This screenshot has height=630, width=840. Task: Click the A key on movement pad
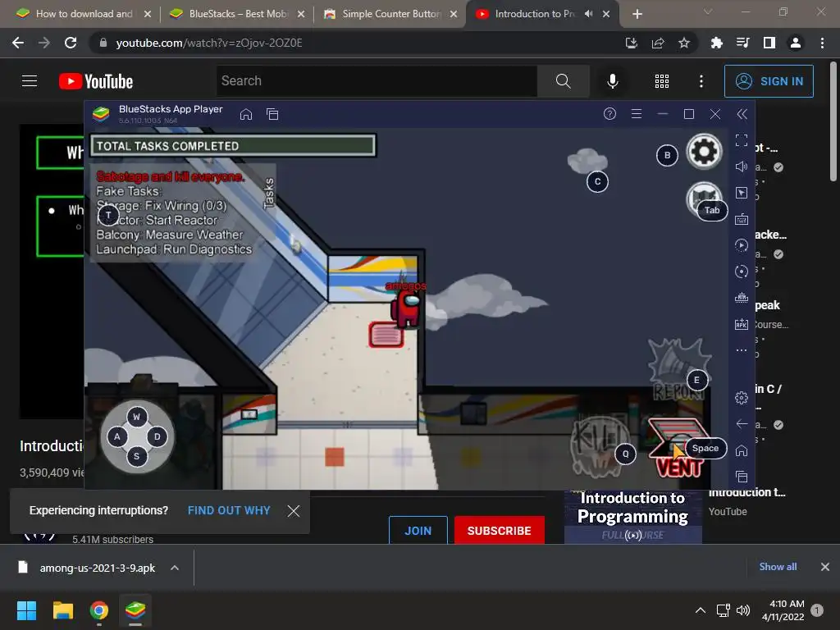pos(117,436)
